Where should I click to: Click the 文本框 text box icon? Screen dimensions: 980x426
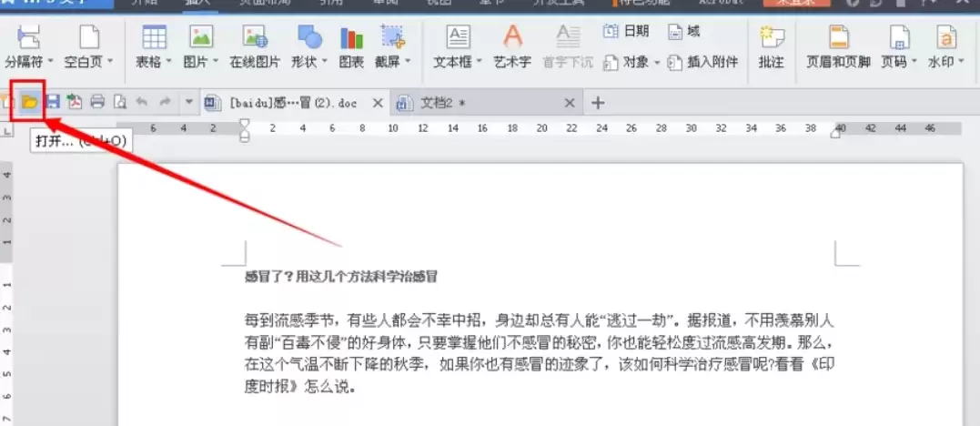pos(458,37)
